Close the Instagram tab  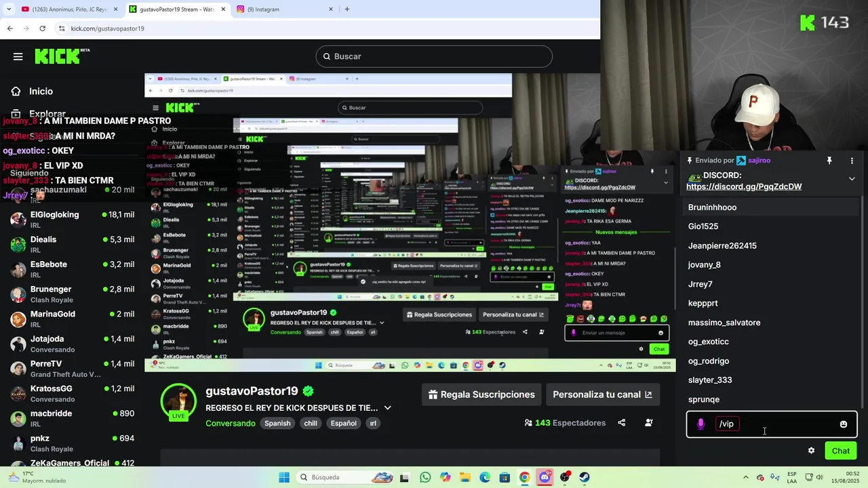331,9
